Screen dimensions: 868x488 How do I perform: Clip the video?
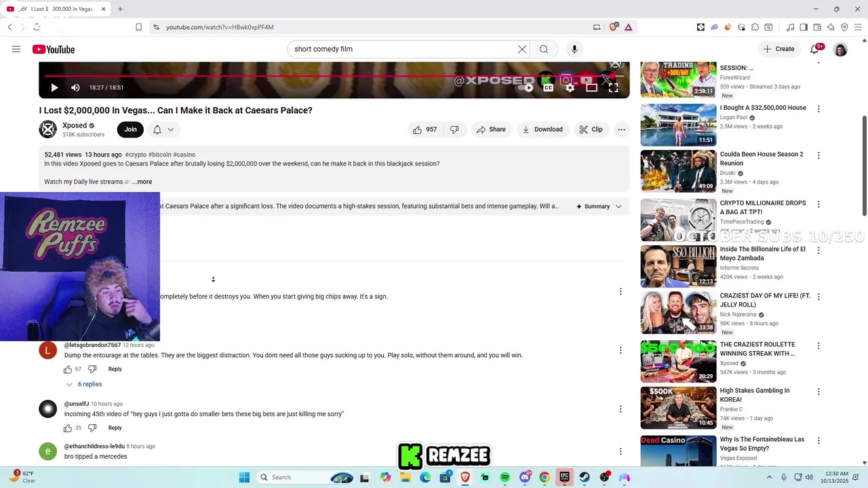pyautogui.click(x=591, y=129)
